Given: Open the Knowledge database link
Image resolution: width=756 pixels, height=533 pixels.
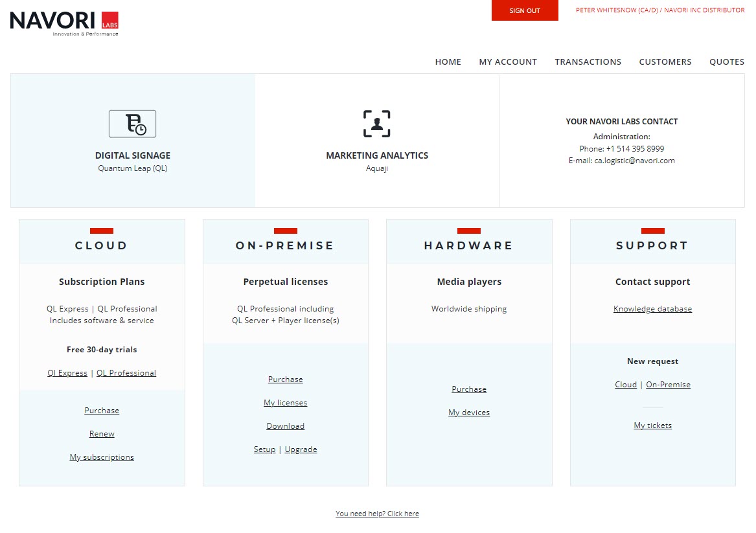Looking at the screenshot, I should click(652, 309).
